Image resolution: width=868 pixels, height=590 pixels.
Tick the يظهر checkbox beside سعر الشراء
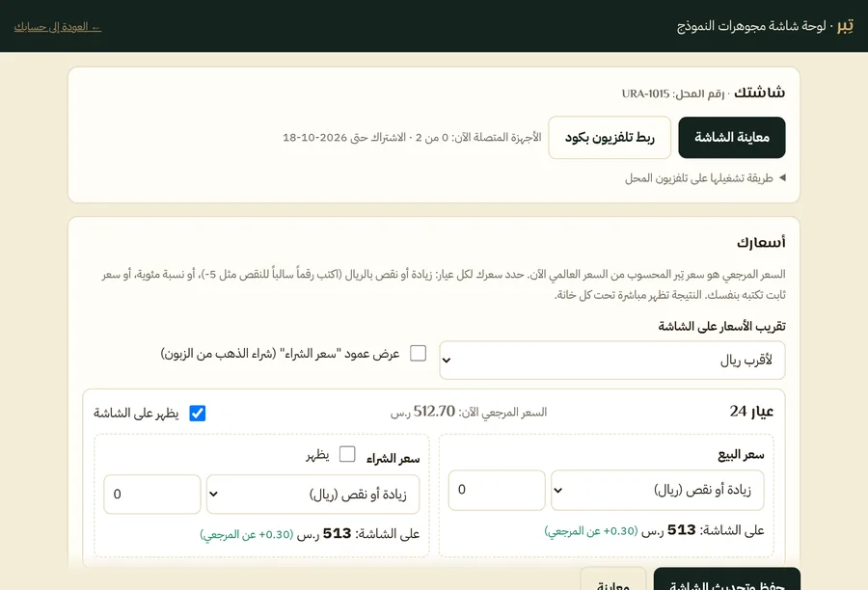[x=347, y=454]
